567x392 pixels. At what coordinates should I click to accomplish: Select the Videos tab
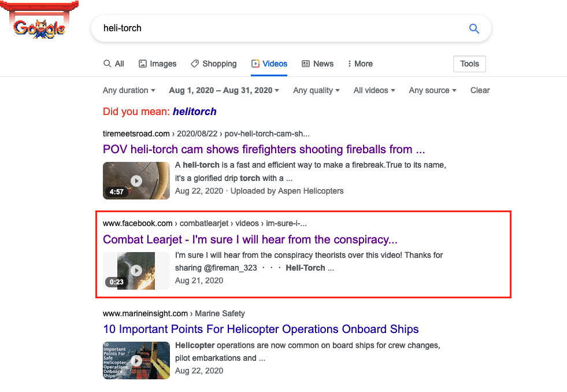click(269, 64)
